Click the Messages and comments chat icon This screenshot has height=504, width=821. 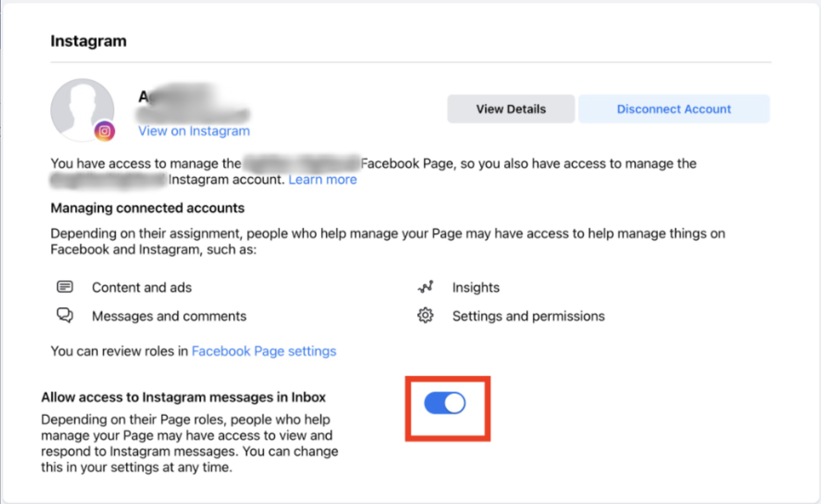click(65, 315)
